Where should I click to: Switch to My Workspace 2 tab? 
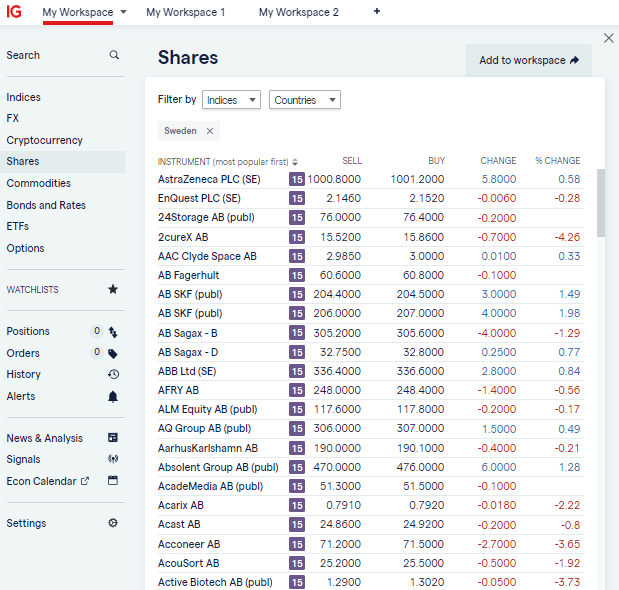click(x=299, y=12)
